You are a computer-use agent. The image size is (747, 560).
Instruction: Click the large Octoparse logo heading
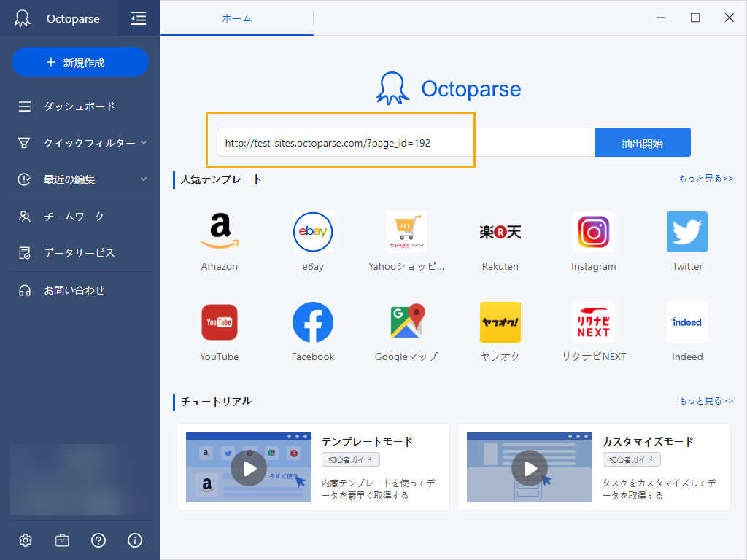tap(449, 88)
